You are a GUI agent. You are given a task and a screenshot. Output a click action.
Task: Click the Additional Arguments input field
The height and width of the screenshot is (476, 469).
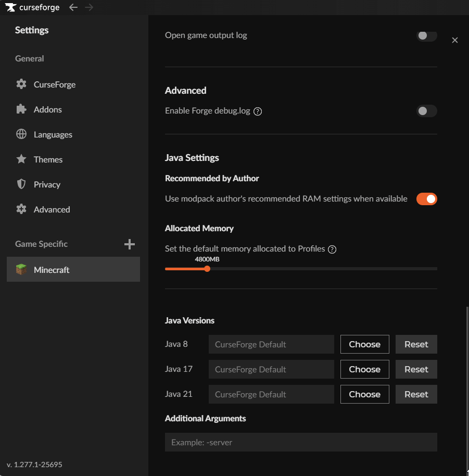point(301,442)
